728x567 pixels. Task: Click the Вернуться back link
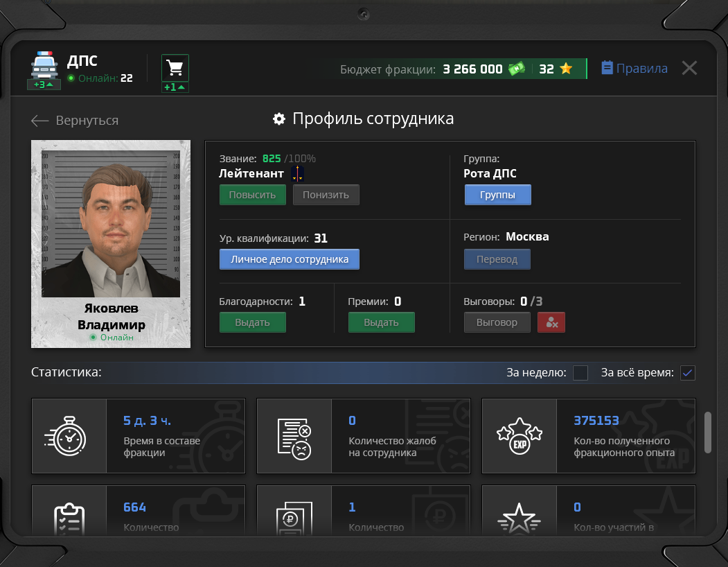pyautogui.click(x=87, y=121)
